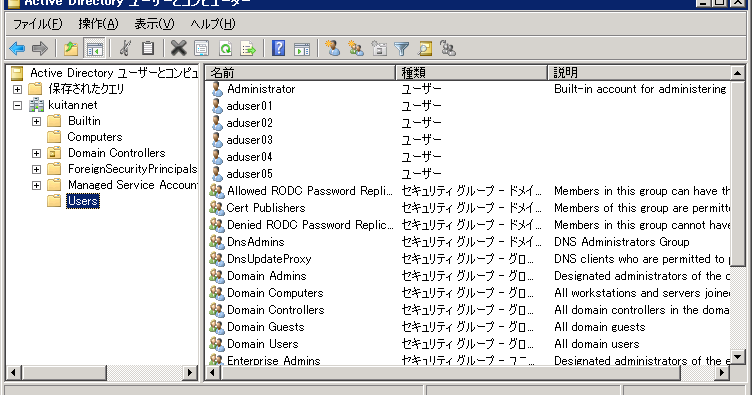Collapse kuitan.net domain node

[17, 105]
